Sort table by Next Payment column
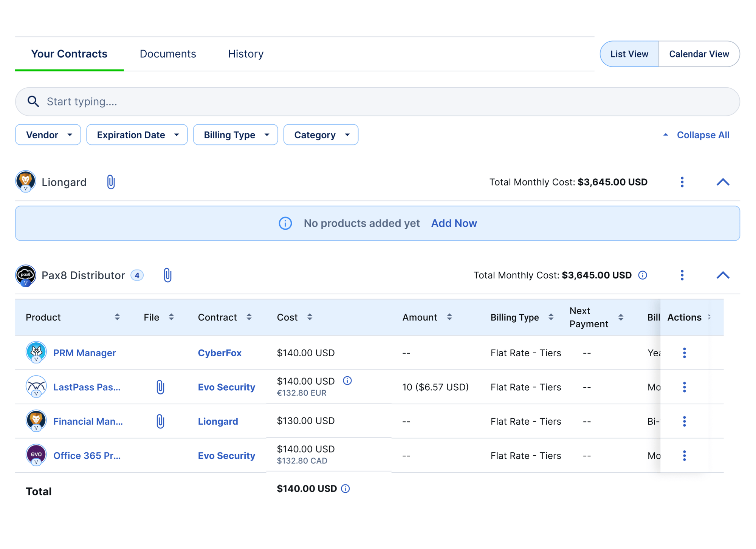756x549 pixels. tap(621, 317)
